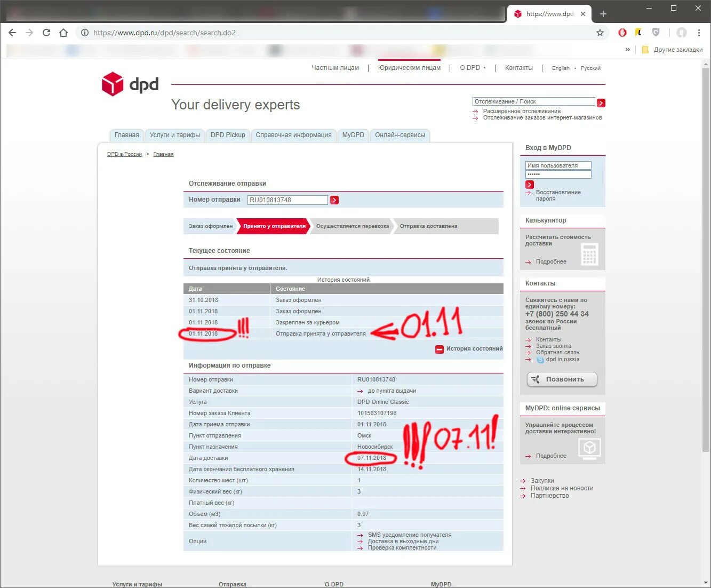711x588 pixels.
Task: Click the Opera extension icon in toolbar
Action: (622, 33)
